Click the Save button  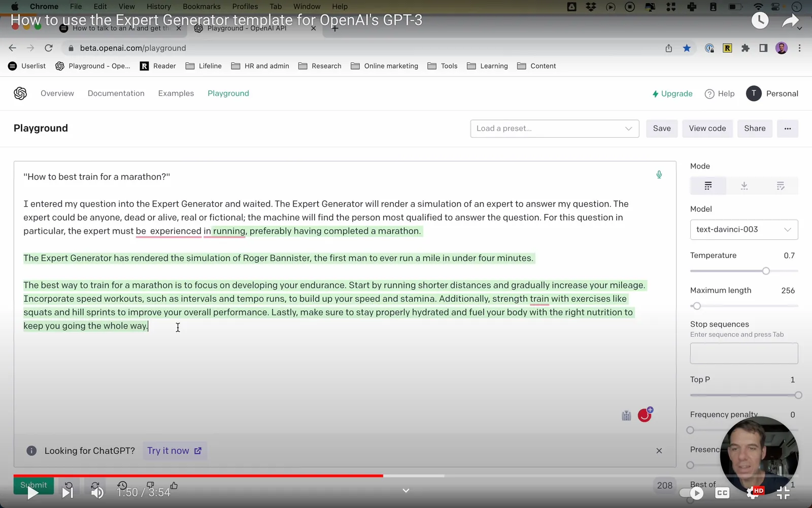tap(662, 129)
